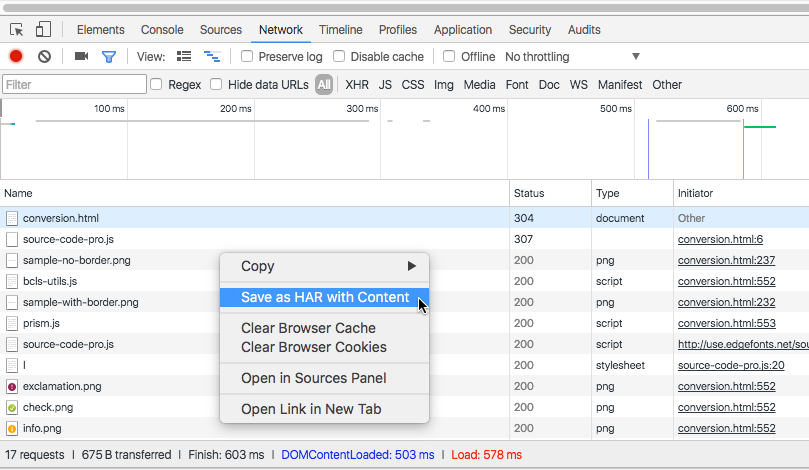809x470 pixels.
Task: Switch to large request rows view
Action: coord(184,57)
